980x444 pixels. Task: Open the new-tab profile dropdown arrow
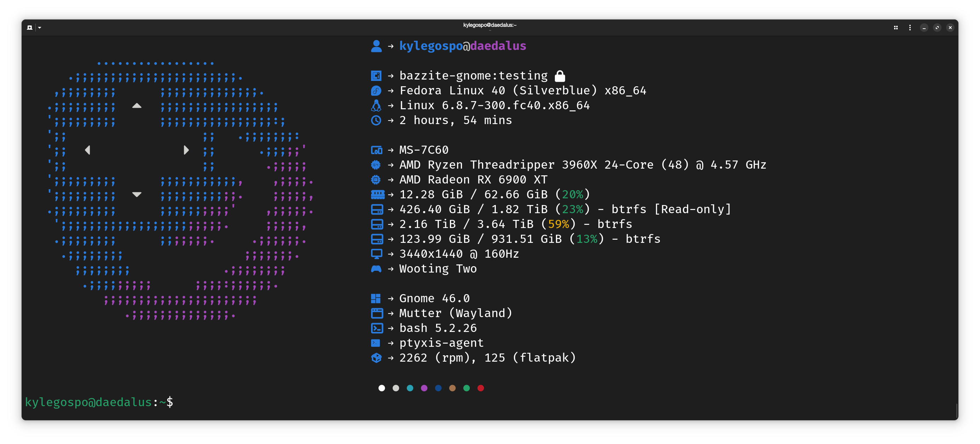[40, 27]
